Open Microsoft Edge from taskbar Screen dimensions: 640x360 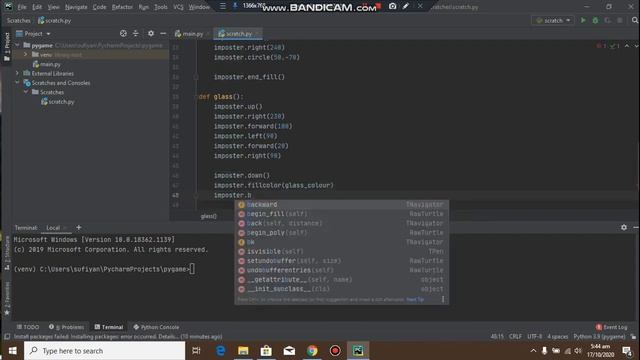click(220, 351)
